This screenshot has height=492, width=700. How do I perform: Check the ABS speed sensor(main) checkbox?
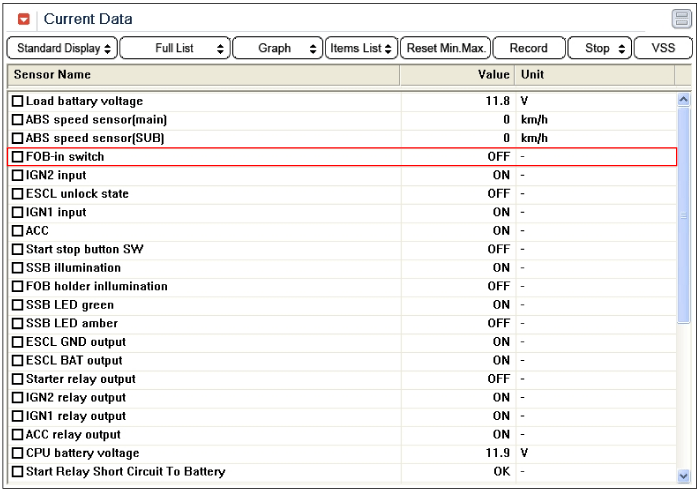click(x=17, y=120)
